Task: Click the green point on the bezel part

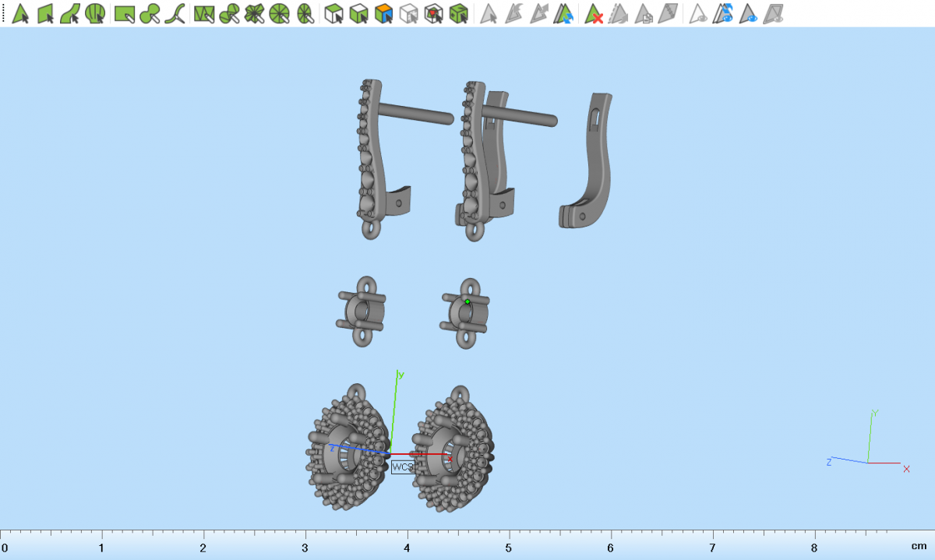Action: [467, 301]
